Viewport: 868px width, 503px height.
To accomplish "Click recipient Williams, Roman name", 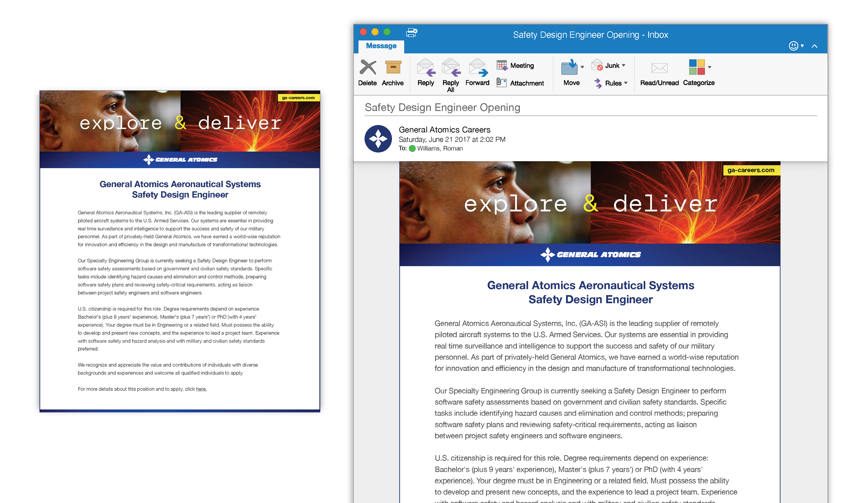I will [x=440, y=149].
